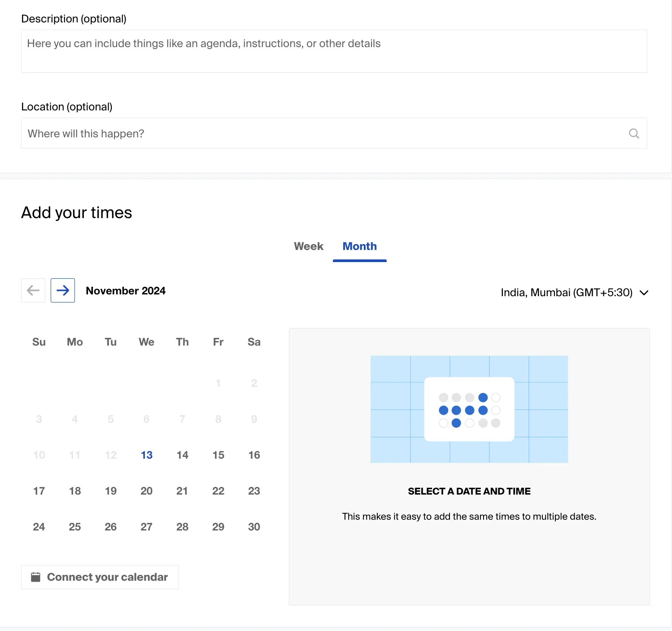Click the location search magnifier icon
Image resolution: width=672 pixels, height=631 pixels.
coord(634,133)
